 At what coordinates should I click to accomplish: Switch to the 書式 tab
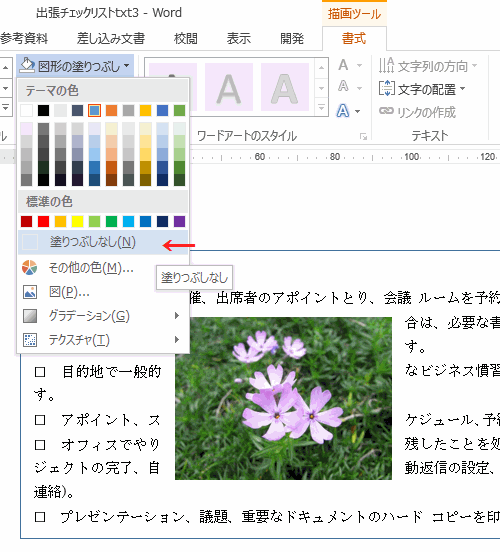point(354,38)
